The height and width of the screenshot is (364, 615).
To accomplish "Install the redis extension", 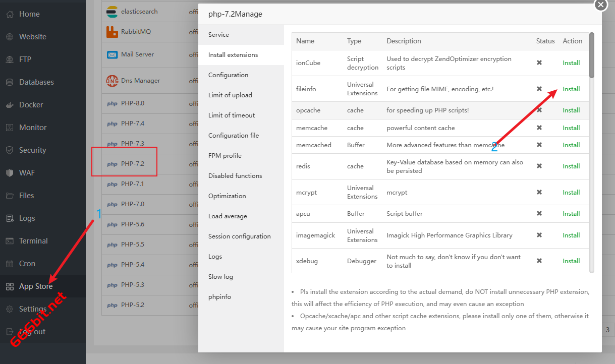I will click(571, 166).
